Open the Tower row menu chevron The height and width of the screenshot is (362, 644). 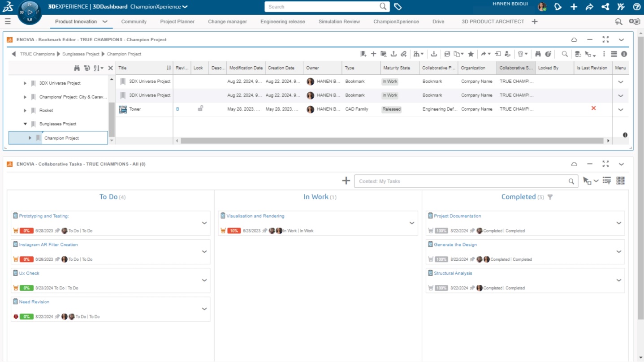[x=621, y=109]
